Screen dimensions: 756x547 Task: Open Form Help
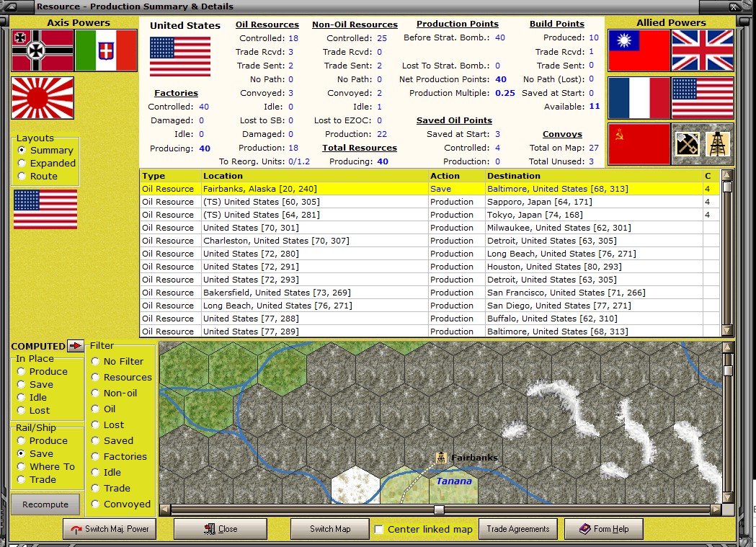[x=604, y=529]
